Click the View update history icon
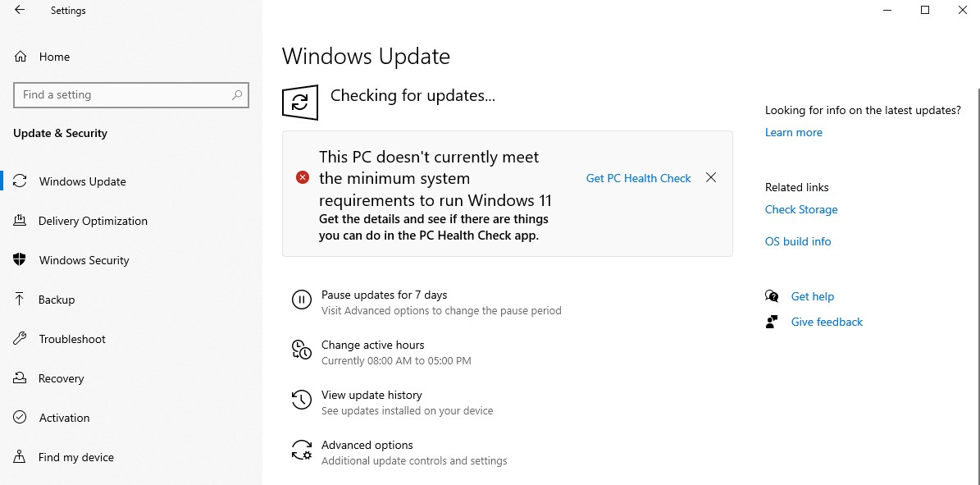 point(302,400)
